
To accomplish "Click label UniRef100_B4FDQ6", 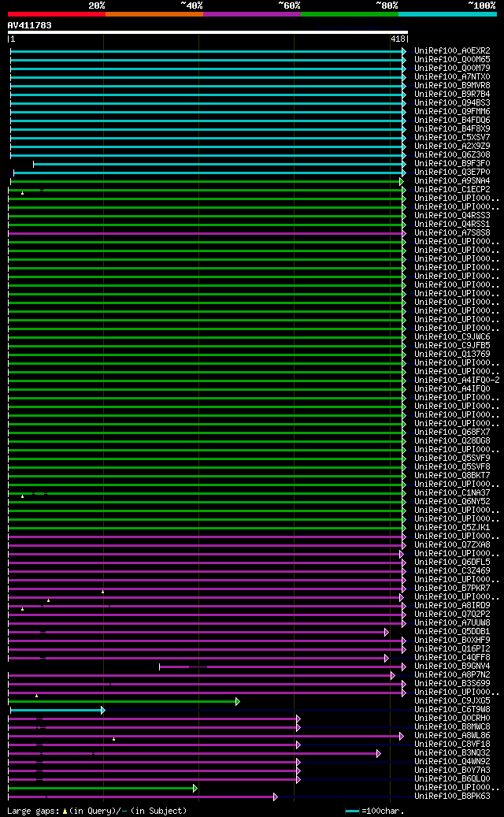I will point(452,121).
